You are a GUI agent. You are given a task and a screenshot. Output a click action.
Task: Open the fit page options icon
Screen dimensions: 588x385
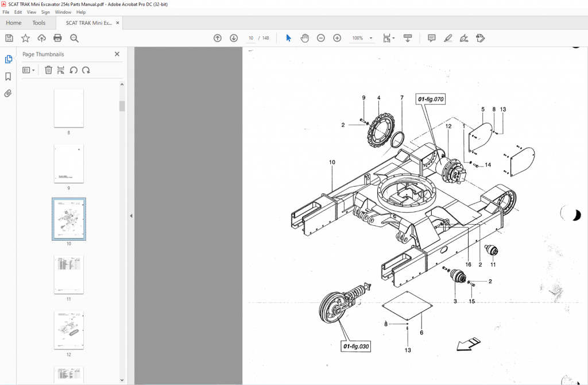pos(386,38)
